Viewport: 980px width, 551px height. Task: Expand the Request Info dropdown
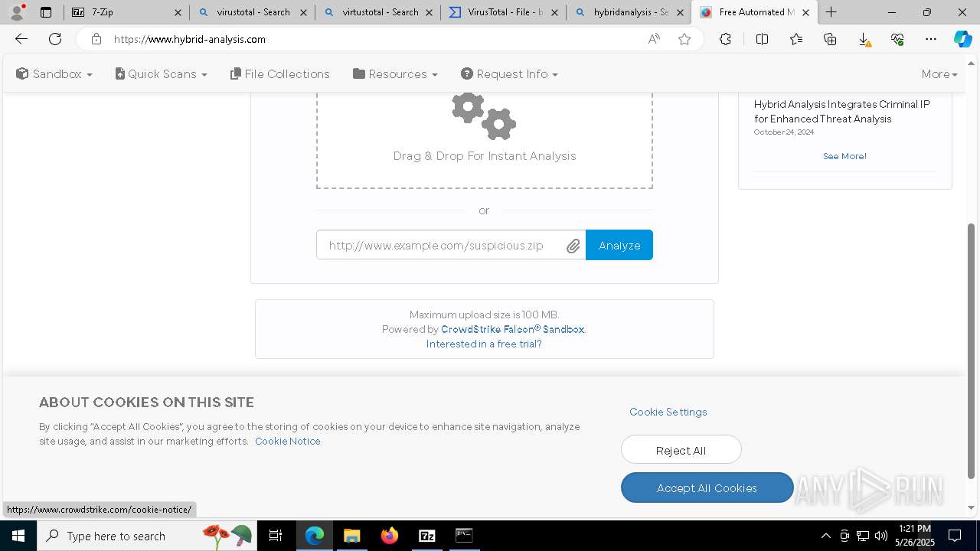(509, 74)
